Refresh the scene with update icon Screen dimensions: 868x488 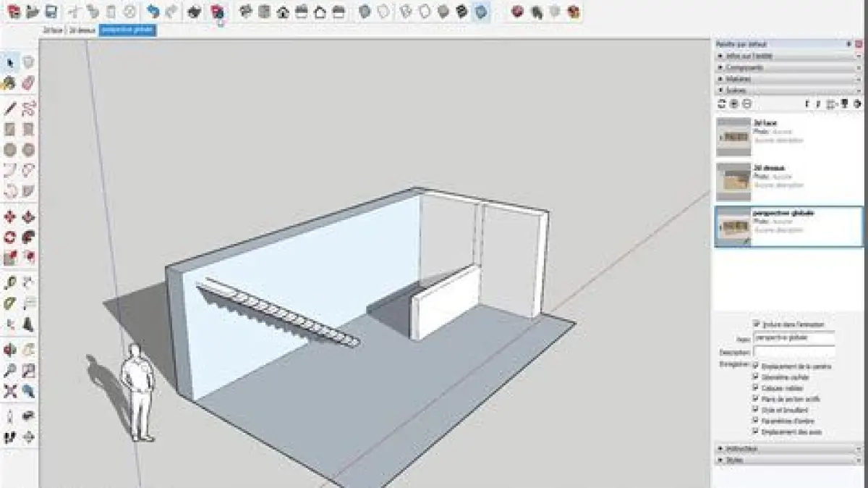pos(721,104)
